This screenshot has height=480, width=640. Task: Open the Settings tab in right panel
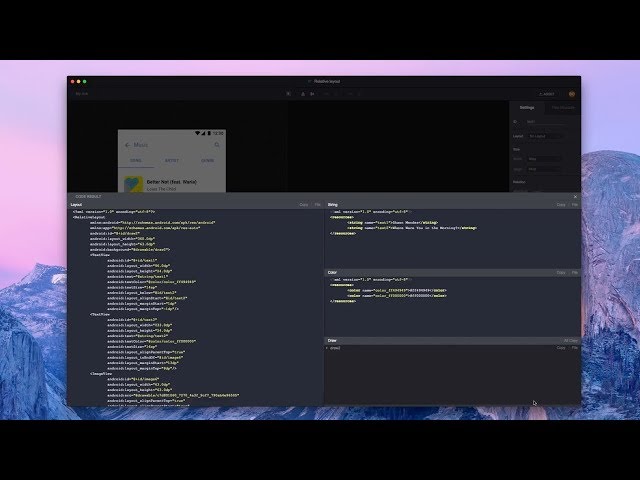point(526,107)
